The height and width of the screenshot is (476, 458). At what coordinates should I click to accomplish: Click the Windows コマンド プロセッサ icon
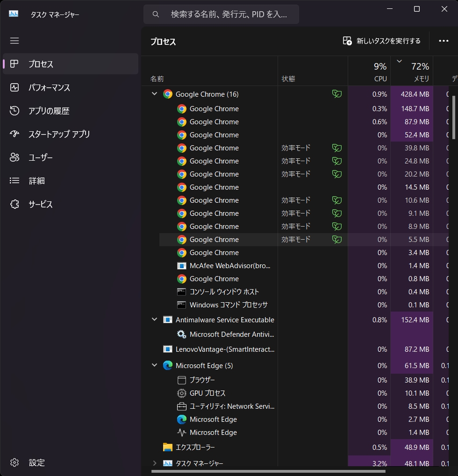pyautogui.click(x=182, y=305)
